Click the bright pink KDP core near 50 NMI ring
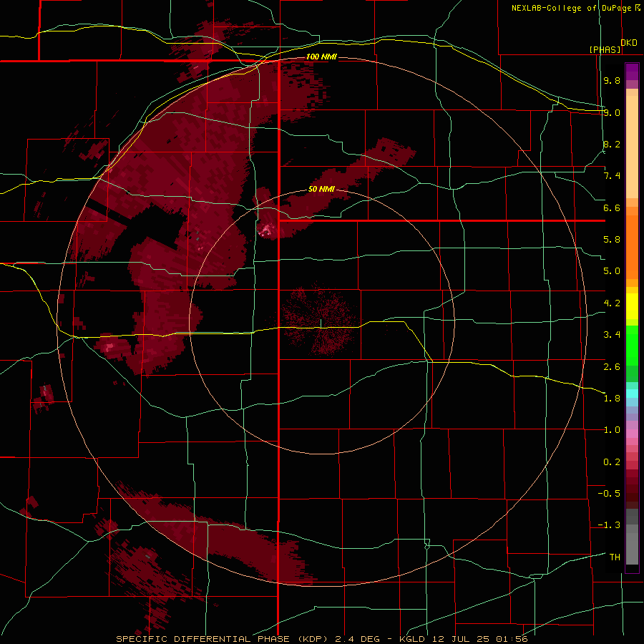The image size is (644, 644). [266, 229]
